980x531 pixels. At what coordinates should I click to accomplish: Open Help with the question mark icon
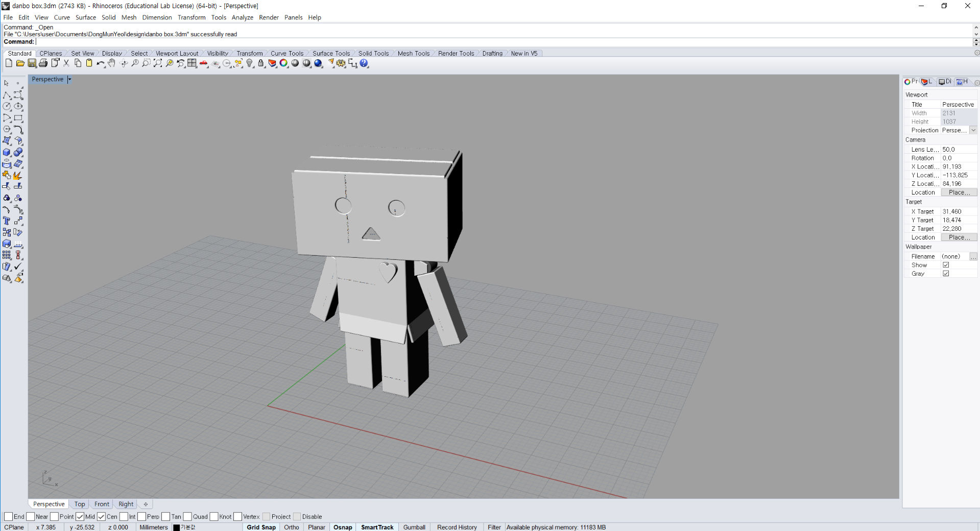point(364,63)
